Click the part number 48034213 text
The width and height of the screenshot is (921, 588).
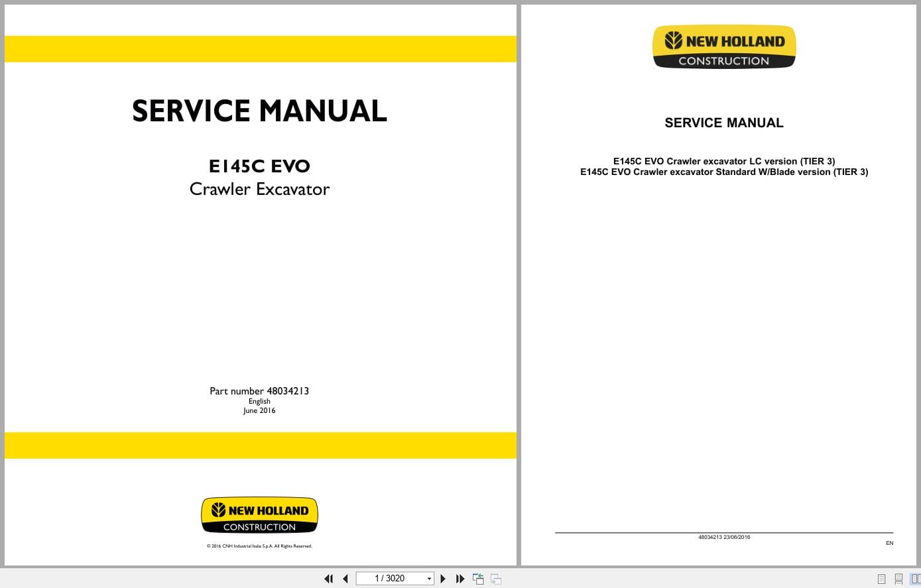point(259,391)
